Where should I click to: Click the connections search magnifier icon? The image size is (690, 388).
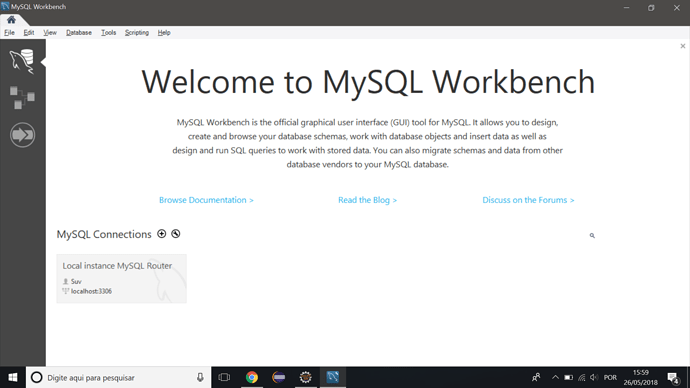pos(592,236)
